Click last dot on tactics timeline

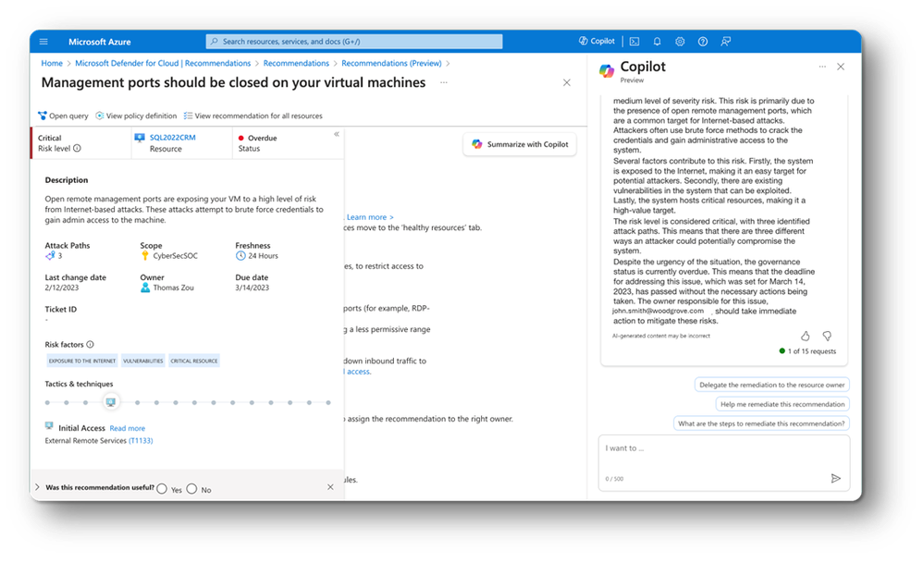click(x=328, y=403)
